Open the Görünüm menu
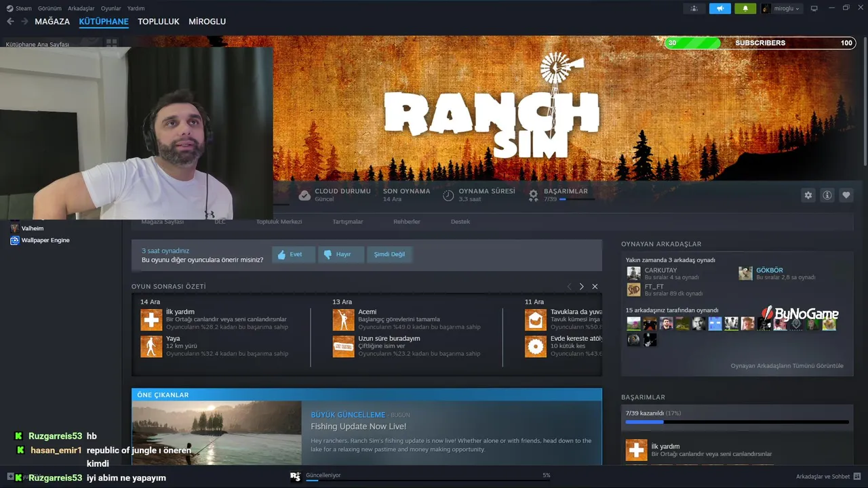 click(x=50, y=8)
